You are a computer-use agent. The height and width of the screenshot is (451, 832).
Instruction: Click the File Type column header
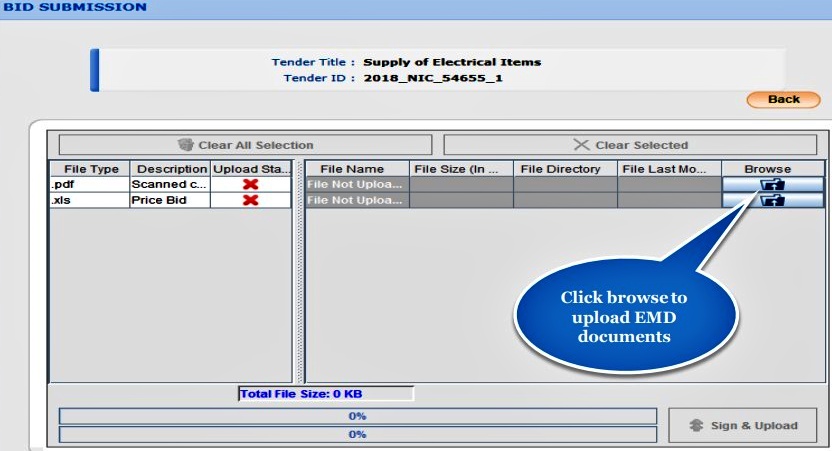[90, 169]
